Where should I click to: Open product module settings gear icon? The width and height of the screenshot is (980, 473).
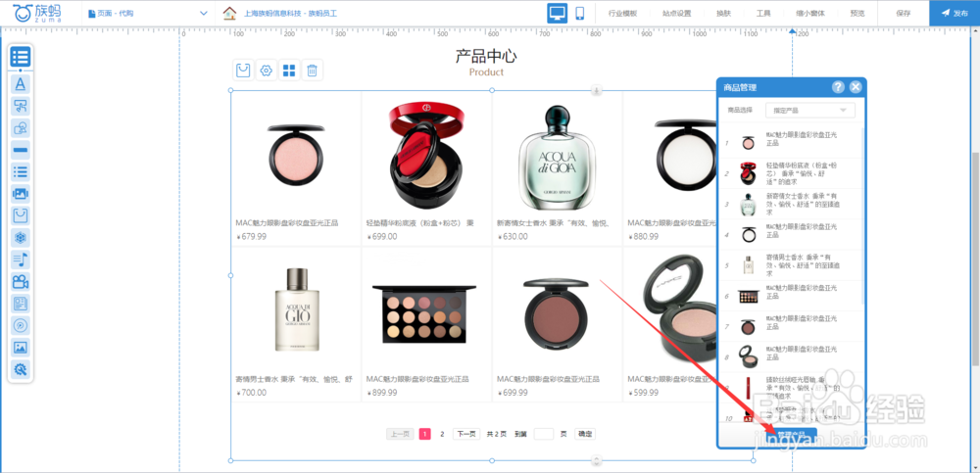267,70
